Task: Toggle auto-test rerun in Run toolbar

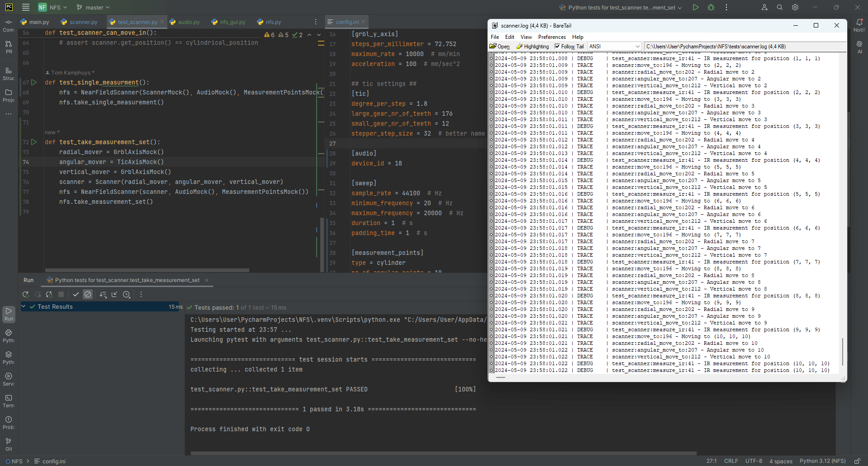Action: [49, 294]
